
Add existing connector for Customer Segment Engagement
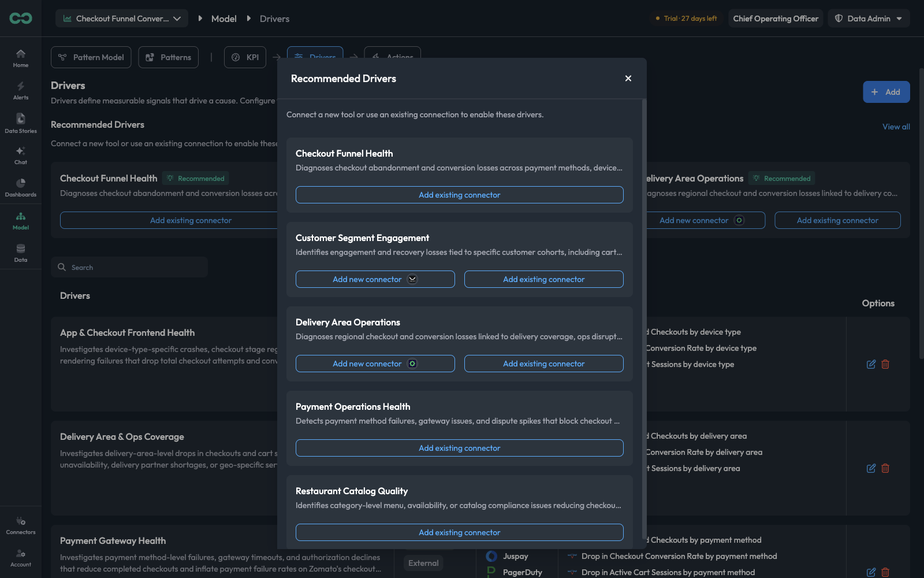pyautogui.click(x=544, y=279)
